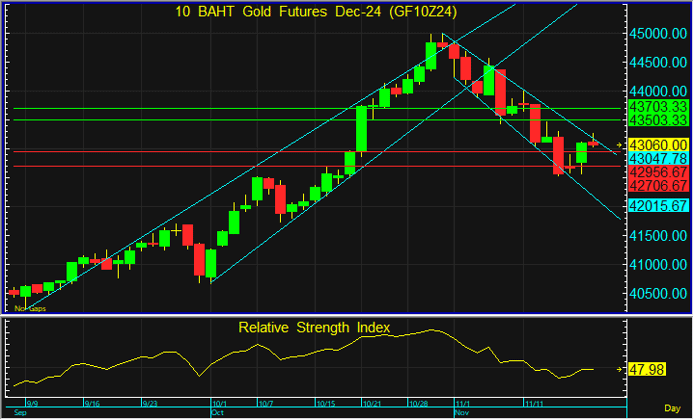This screenshot has width=694, height=420.
Task: Select the 11/11 date marker on timeline
Action: (x=535, y=403)
